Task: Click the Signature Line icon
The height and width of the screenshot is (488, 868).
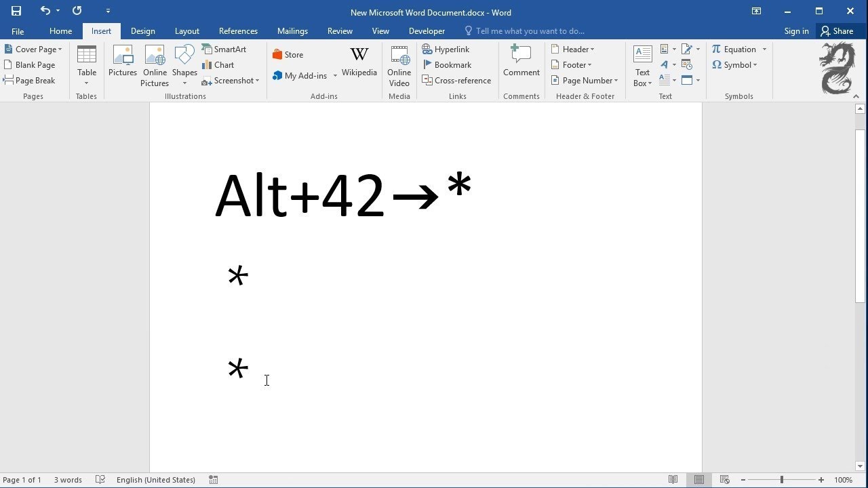Action: pyautogui.click(x=690, y=49)
